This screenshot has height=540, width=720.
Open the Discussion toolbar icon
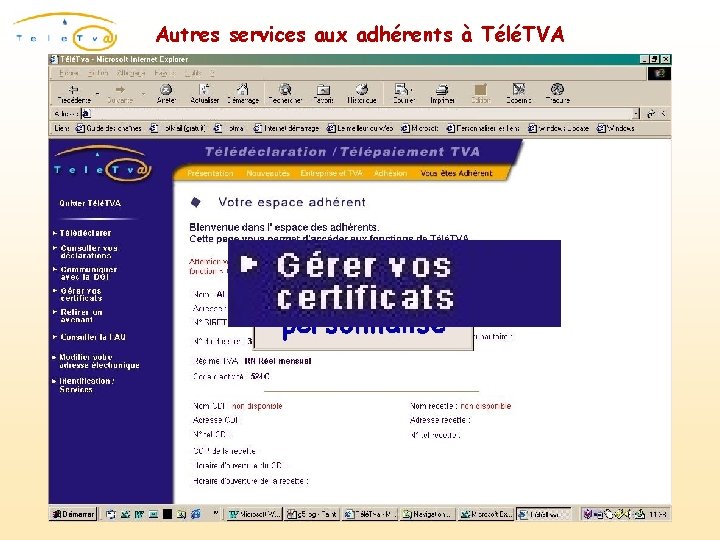(518, 94)
